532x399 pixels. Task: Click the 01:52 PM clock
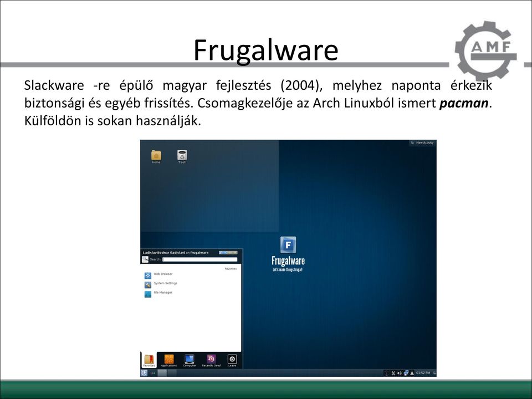[423, 373]
